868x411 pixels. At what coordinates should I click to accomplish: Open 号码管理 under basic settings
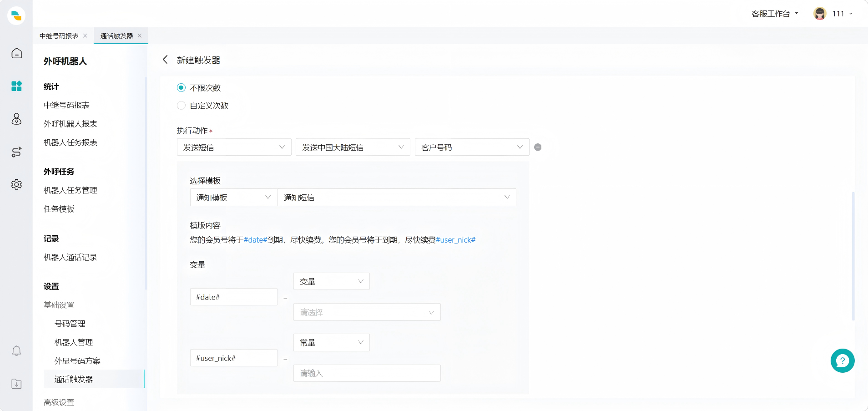coord(70,324)
